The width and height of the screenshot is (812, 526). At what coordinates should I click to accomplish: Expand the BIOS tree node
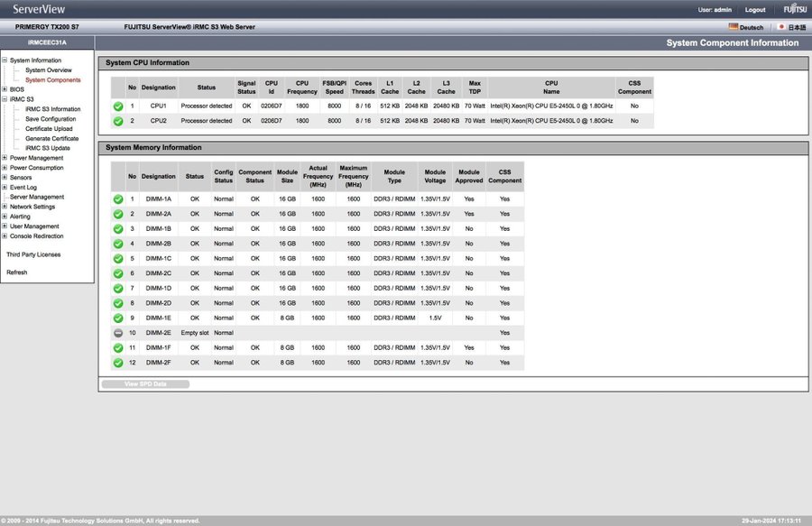(5, 89)
